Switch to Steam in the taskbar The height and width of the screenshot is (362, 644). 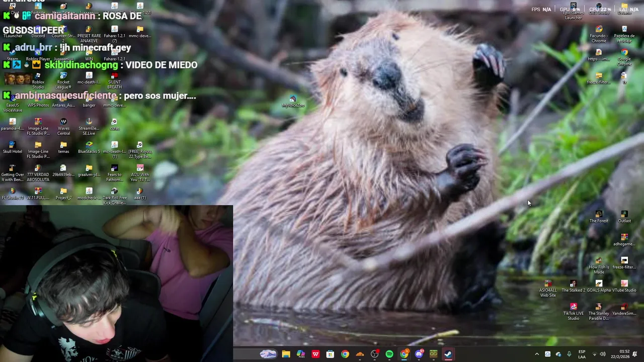tap(448, 354)
